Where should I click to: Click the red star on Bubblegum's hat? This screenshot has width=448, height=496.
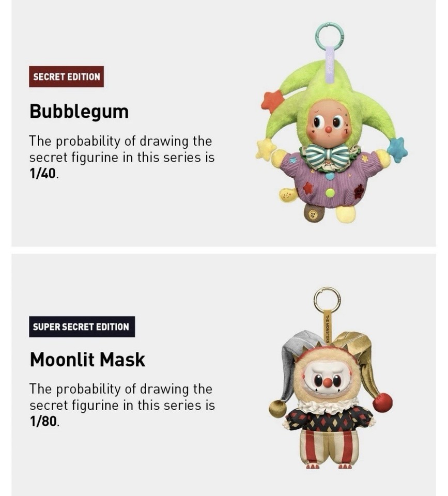(272, 101)
